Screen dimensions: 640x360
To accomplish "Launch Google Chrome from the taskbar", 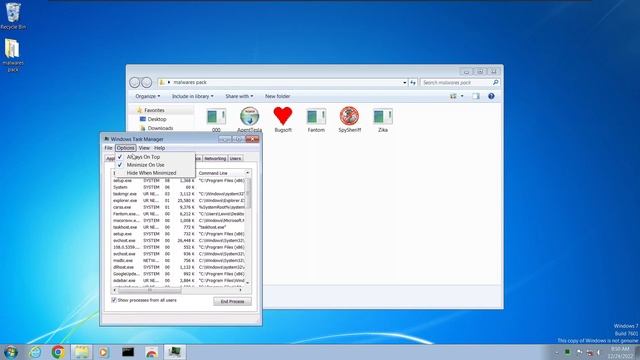I will tap(58, 352).
